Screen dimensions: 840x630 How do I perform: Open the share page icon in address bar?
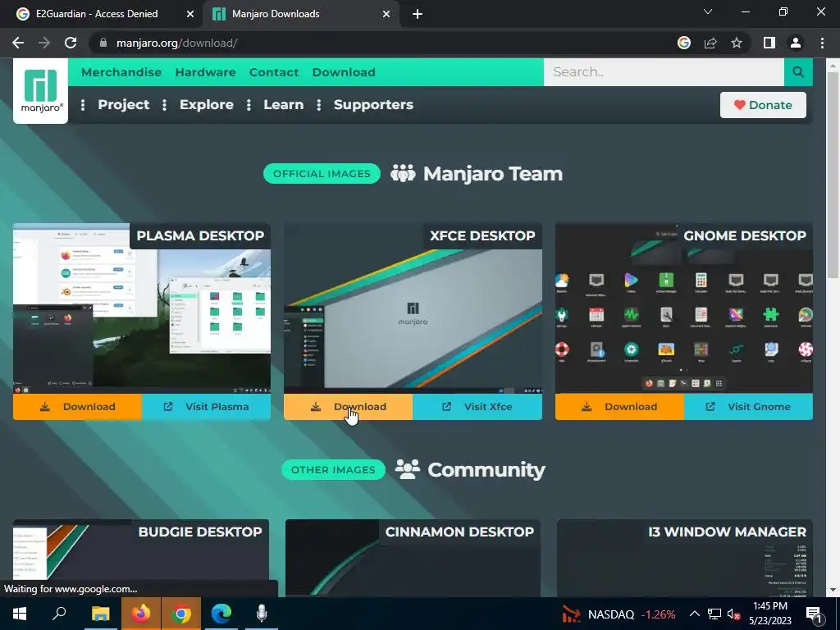click(710, 43)
